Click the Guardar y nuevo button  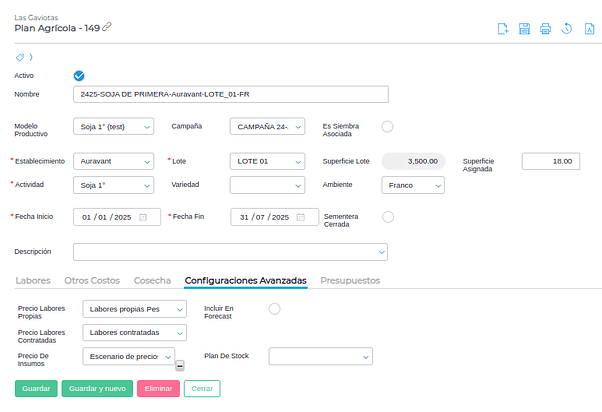coord(97,388)
